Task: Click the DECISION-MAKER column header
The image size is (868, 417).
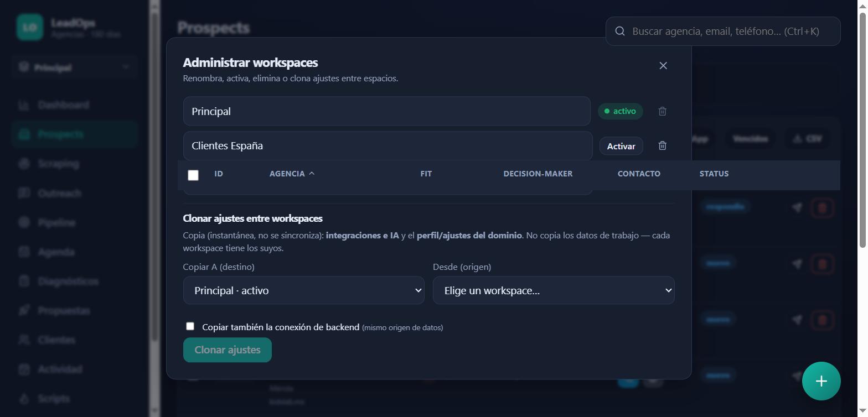Action: pos(538,174)
